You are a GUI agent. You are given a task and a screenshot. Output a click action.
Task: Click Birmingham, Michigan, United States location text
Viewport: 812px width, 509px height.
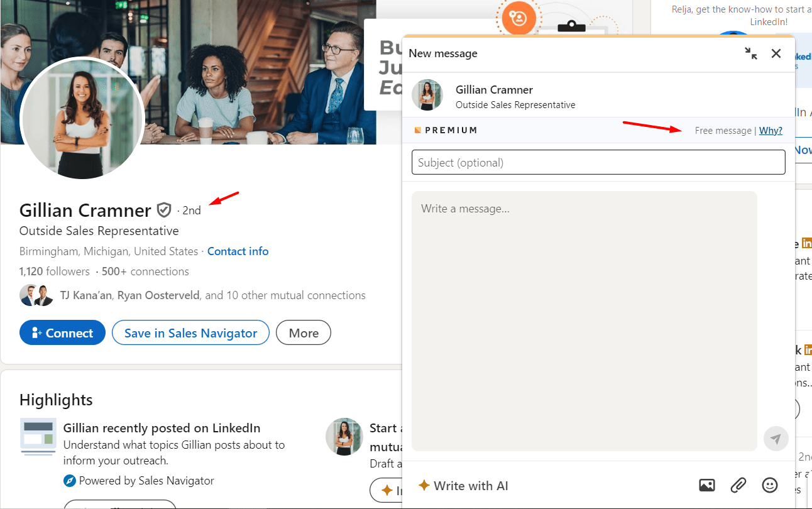109,251
